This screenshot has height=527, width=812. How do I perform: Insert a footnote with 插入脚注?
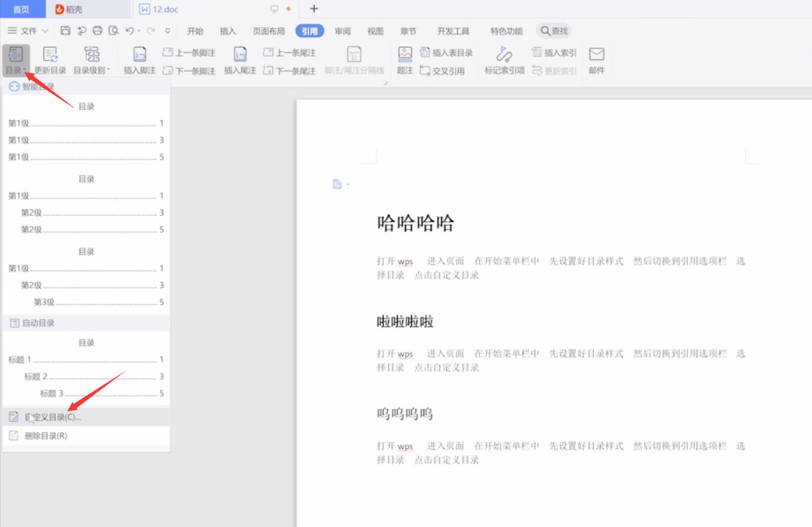140,60
